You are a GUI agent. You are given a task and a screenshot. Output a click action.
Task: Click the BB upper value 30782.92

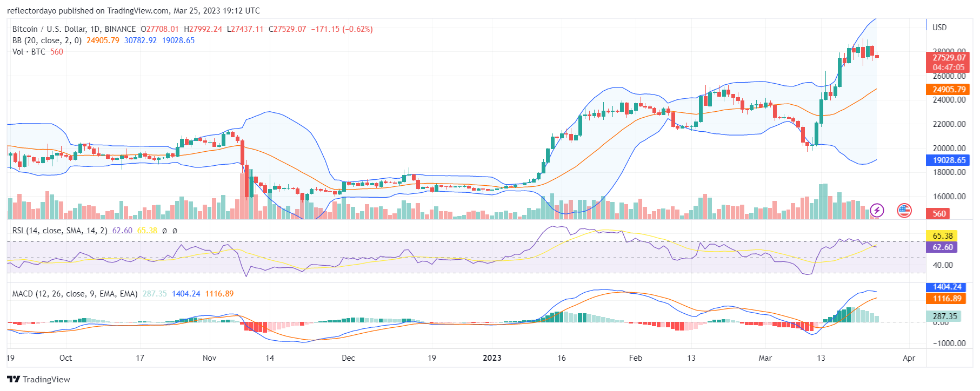coord(141,41)
